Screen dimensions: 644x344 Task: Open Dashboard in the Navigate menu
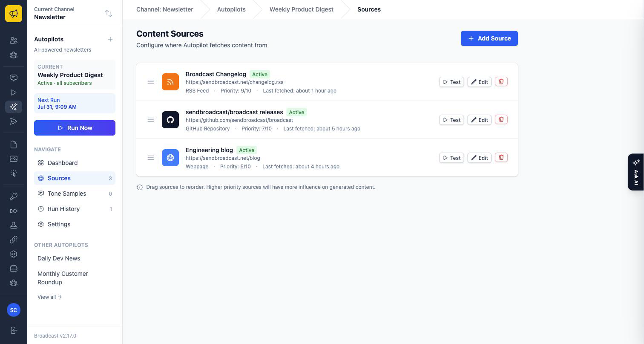75,163
